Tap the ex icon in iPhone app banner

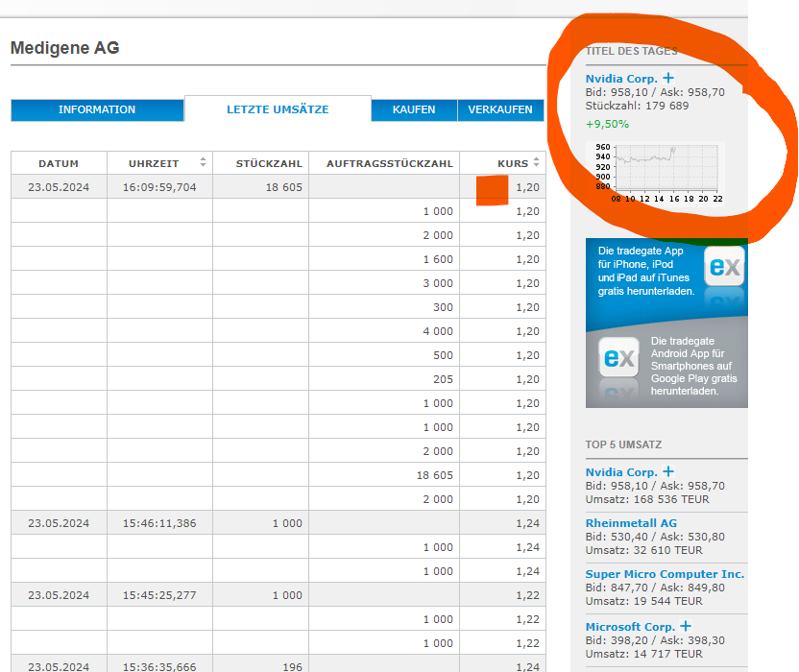click(x=724, y=266)
